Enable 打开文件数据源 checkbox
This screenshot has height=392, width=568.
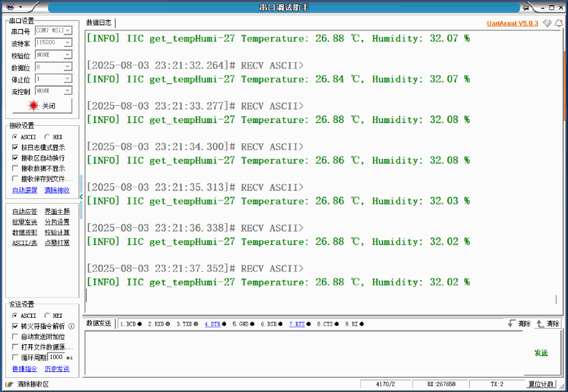coord(15,347)
